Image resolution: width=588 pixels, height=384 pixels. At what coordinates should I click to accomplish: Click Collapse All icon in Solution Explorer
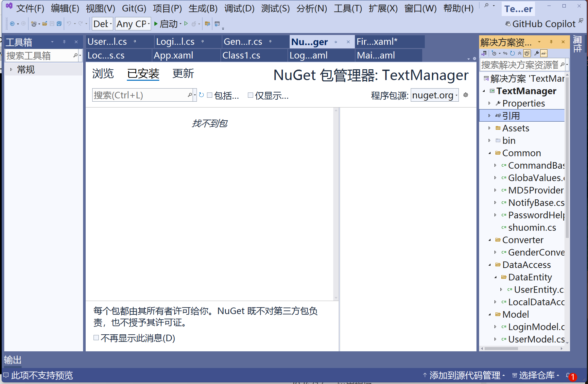pos(520,53)
